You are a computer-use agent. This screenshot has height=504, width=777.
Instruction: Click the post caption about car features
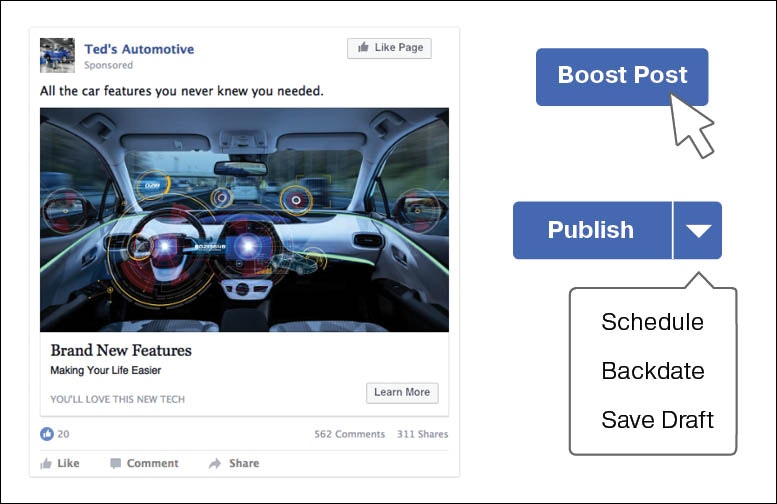[x=181, y=91]
